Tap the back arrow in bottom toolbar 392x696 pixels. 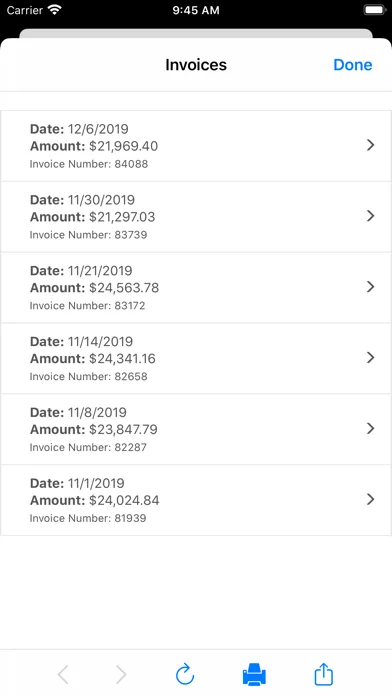[63, 675]
